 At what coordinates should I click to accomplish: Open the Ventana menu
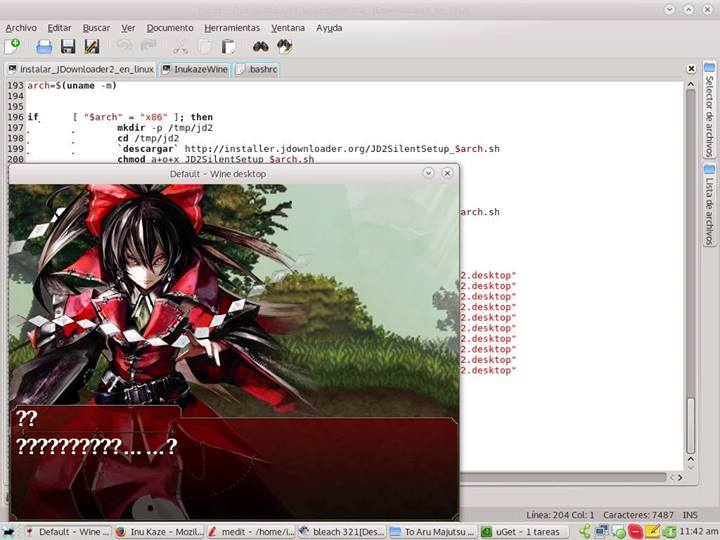click(288, 28)
